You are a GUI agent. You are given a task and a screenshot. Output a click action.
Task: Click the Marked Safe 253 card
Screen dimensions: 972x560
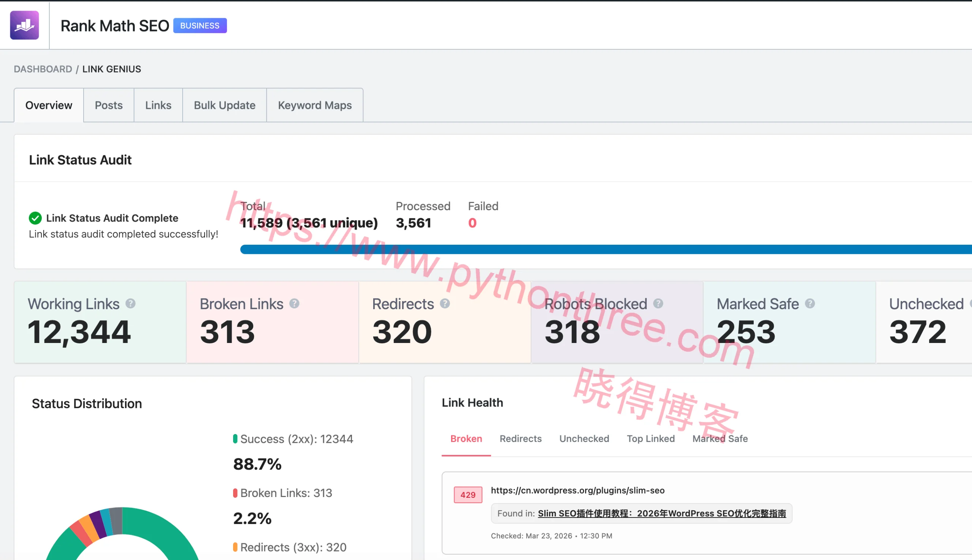(790, 322)
